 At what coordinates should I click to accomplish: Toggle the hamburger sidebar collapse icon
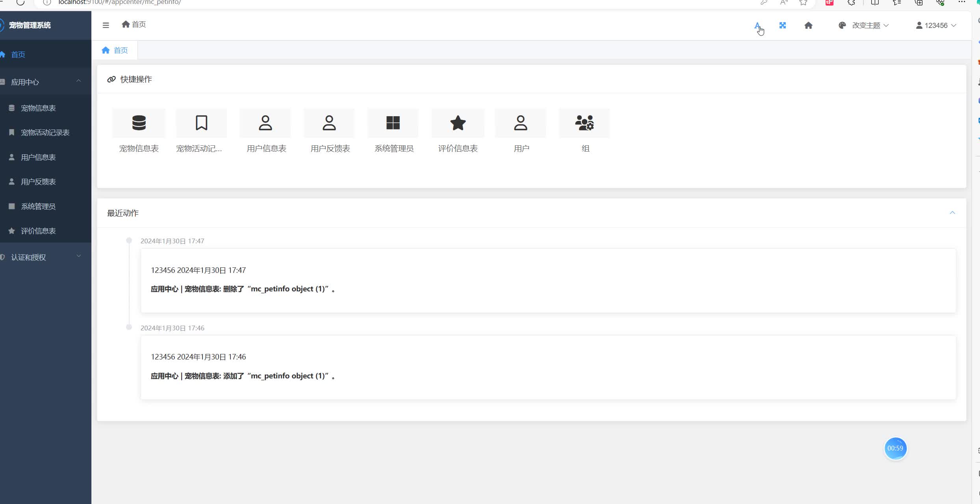coord(106,25)
